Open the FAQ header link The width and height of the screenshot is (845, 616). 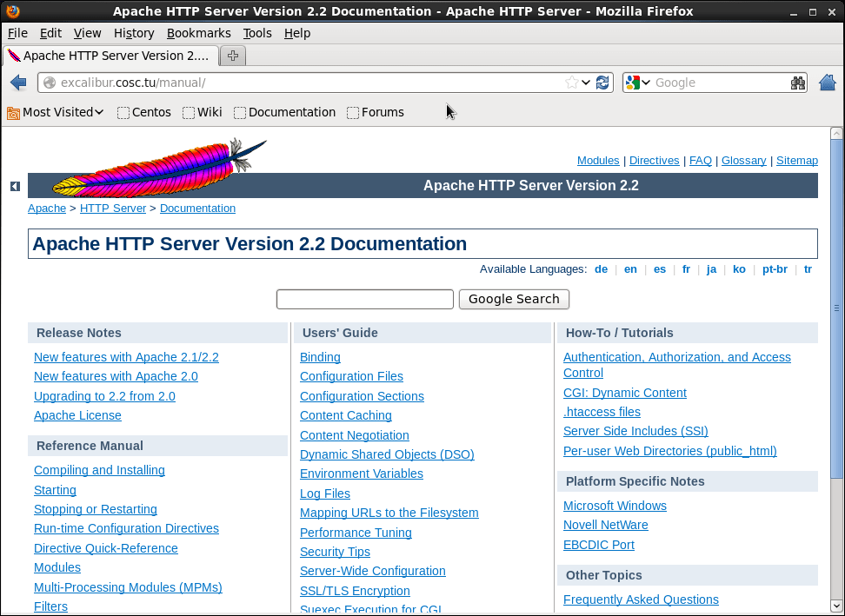pos(701,161)
